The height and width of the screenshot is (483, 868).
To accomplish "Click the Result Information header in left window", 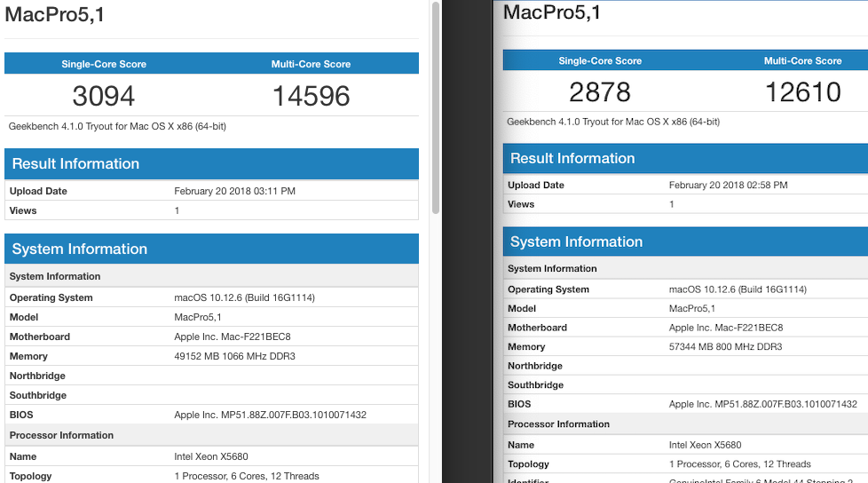I will 211,164.
